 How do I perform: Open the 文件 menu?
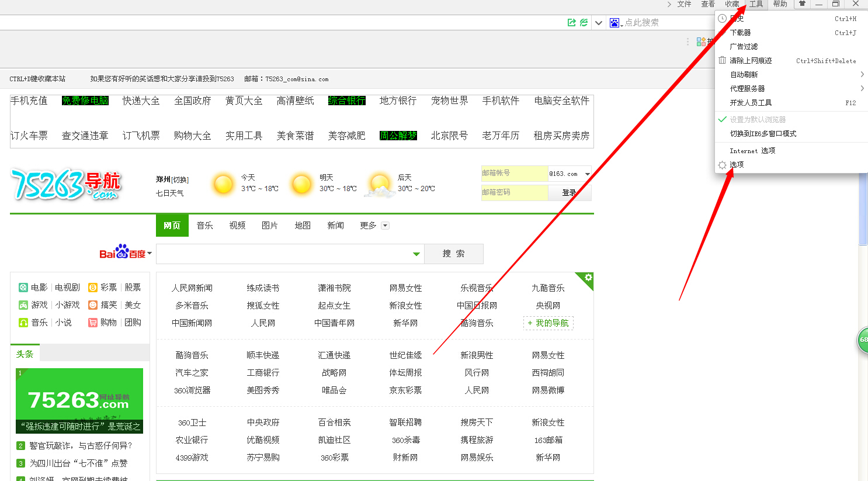684,4
